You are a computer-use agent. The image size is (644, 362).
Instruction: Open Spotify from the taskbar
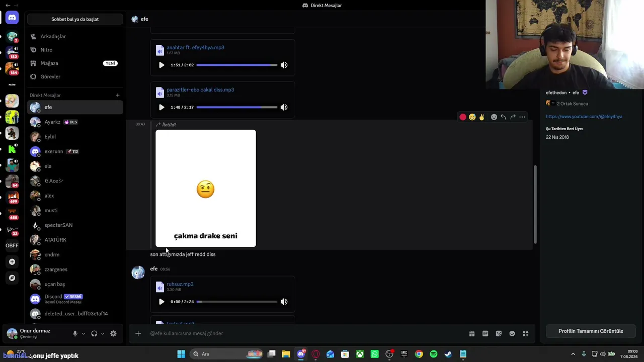click(x=434, y=354)
